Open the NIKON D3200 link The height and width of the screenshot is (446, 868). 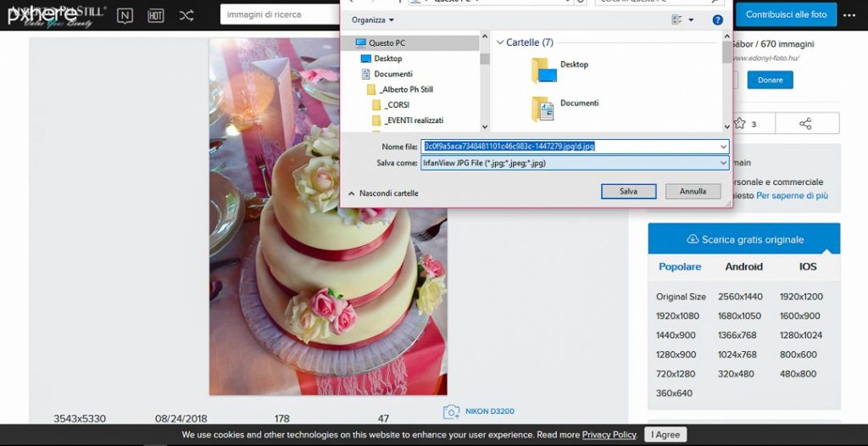pyautogui.click(x=489, y=411)
